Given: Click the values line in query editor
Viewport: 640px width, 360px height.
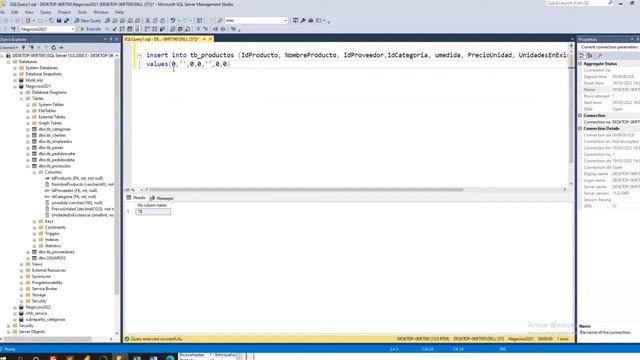Looking at the screenshot, I should pos(188,64).
